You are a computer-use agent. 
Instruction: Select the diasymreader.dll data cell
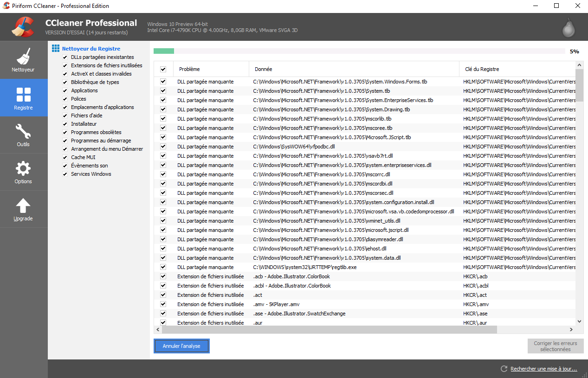pos(328,239)
